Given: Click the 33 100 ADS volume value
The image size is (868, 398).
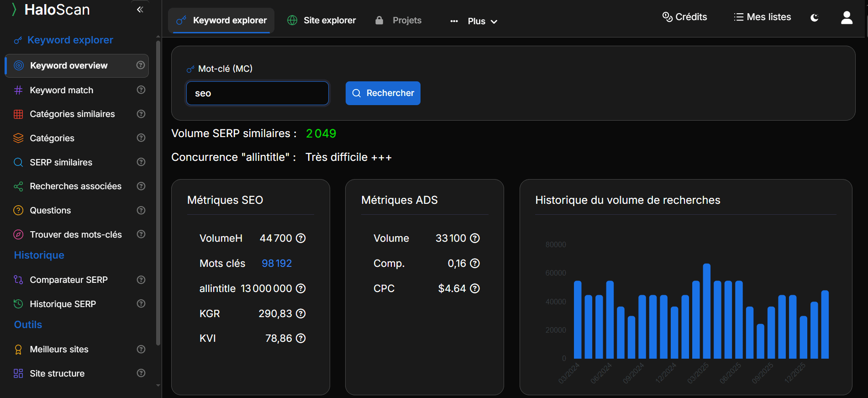Looking at the screenshot, I should pyautogui.click(x=451, y=238).
